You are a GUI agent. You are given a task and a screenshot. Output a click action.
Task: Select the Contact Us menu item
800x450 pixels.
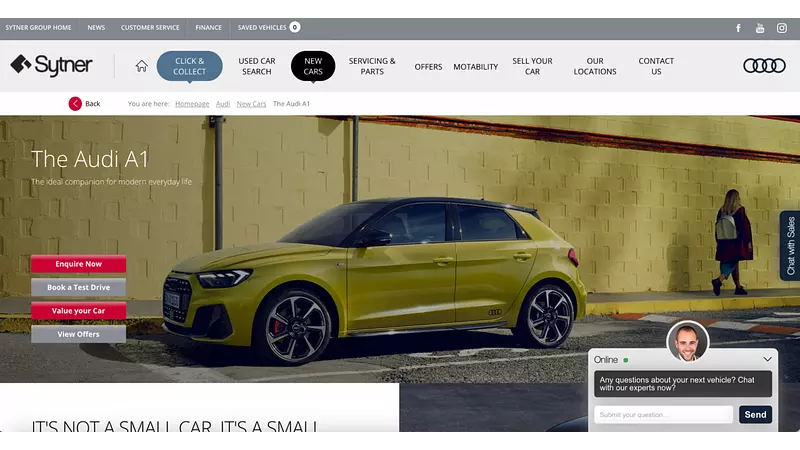pyautogui.click(x=656, y=66)
